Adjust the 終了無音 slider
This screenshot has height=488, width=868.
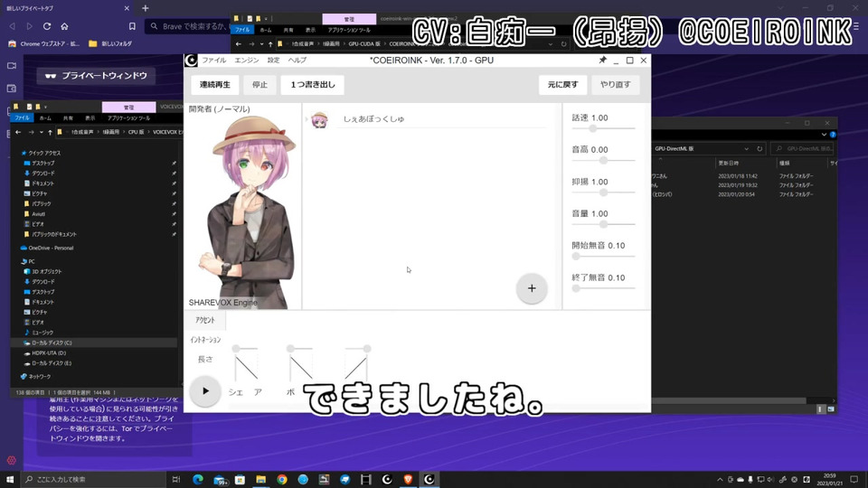coord(603,288)
